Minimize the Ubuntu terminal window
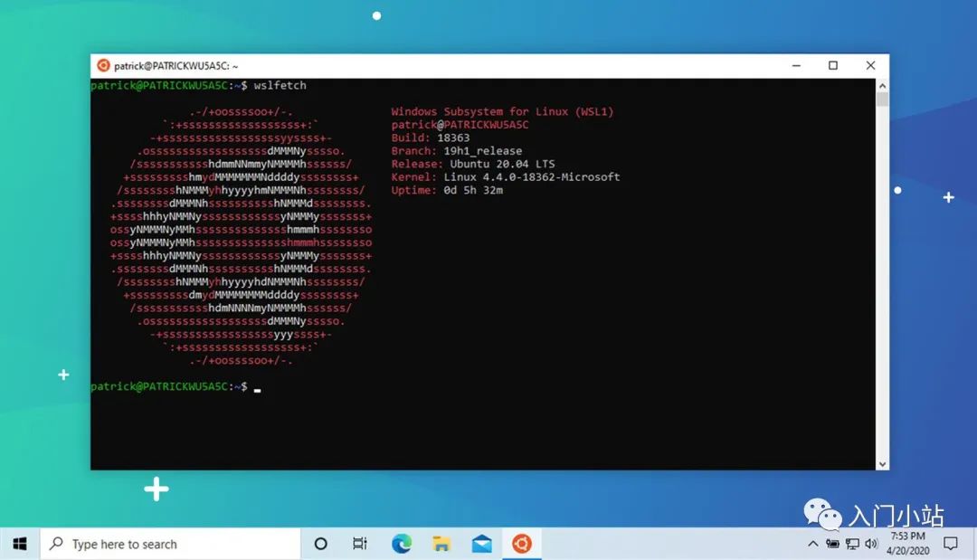This screenshot has width=977, height=560. (796, 65)
